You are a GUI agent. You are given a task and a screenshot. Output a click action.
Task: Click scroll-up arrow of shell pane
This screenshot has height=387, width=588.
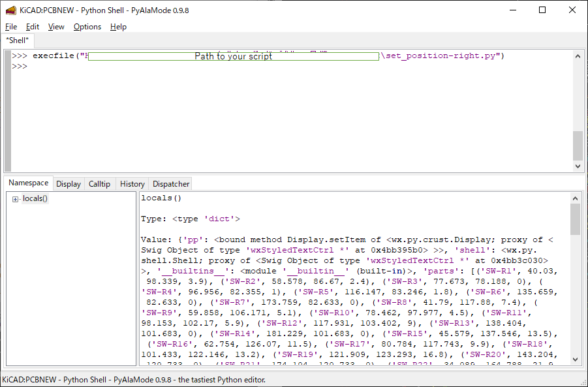[x=578, y=56]
